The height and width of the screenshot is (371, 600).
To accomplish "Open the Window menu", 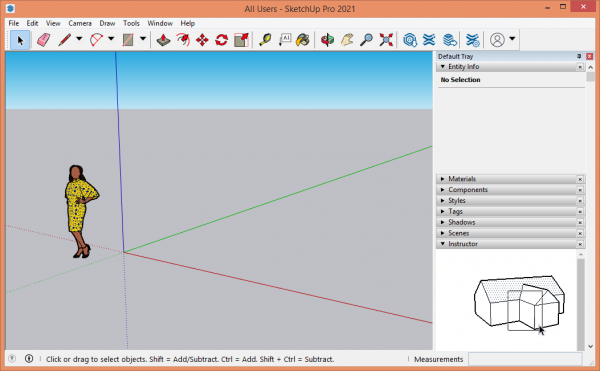I will (x=160, y=23).
